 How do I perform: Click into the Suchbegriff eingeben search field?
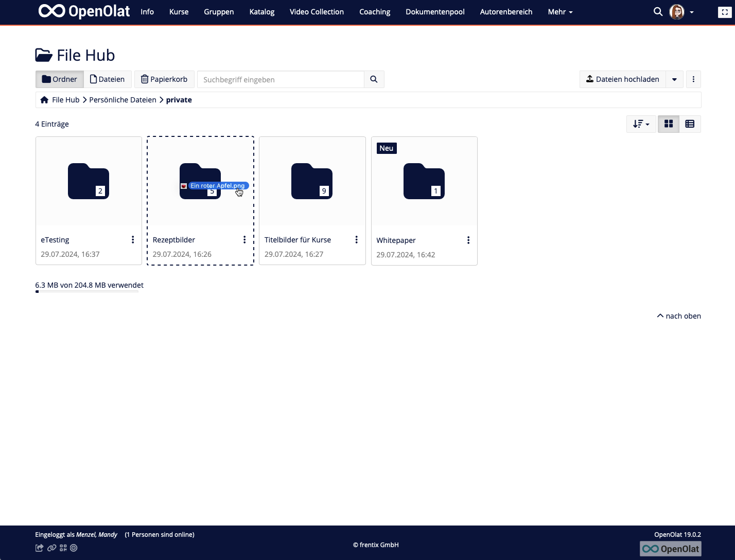click(281, 80)
